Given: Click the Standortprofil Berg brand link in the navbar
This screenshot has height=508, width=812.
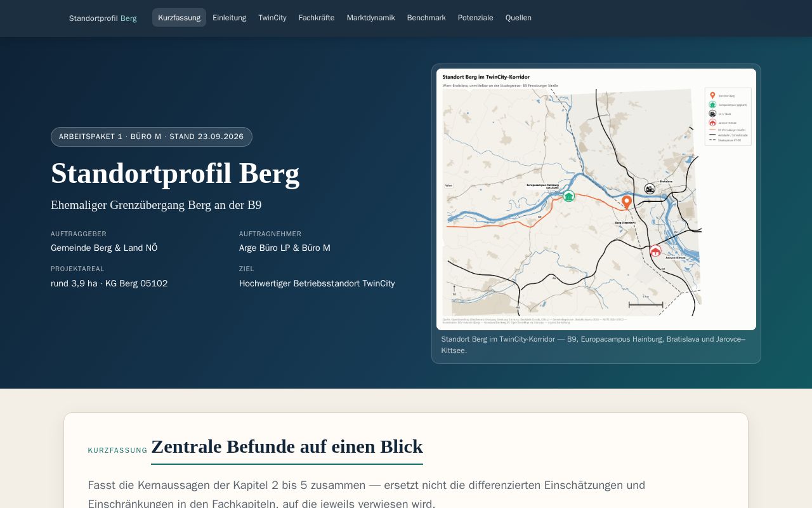Looking at the screenshot, I should pos(103,18).
